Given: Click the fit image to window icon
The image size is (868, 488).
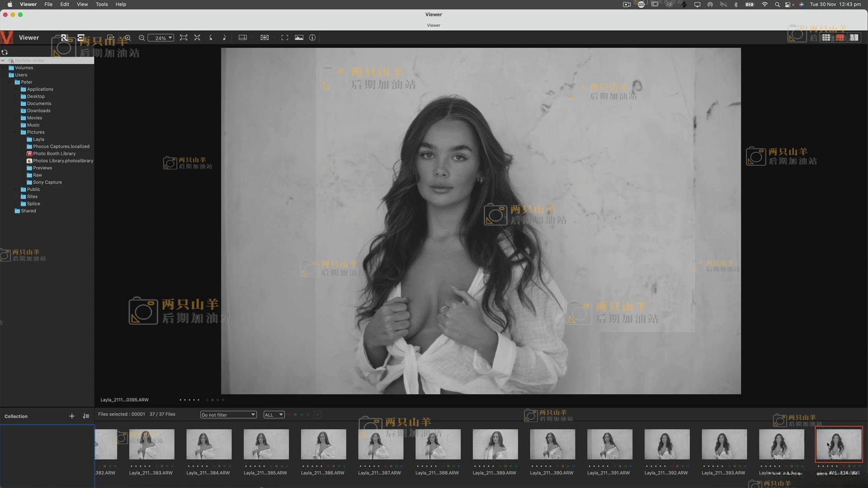Looking at the screenshot, I should [x=184, y=38].
